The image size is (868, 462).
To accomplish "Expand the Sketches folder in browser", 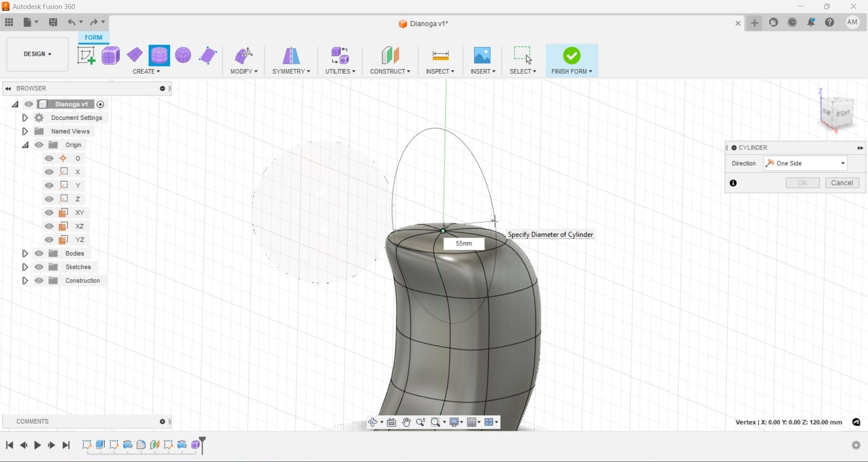I will point(25,267).
